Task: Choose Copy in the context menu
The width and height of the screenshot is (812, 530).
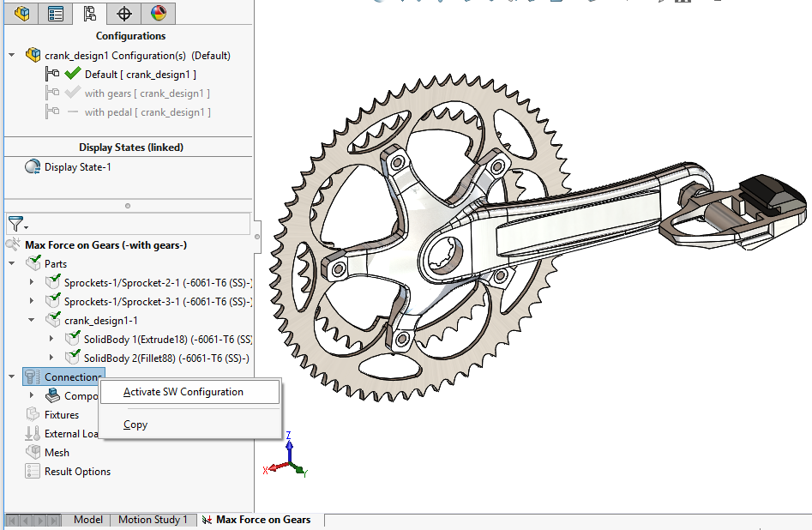Action: (x=135, y=425)
